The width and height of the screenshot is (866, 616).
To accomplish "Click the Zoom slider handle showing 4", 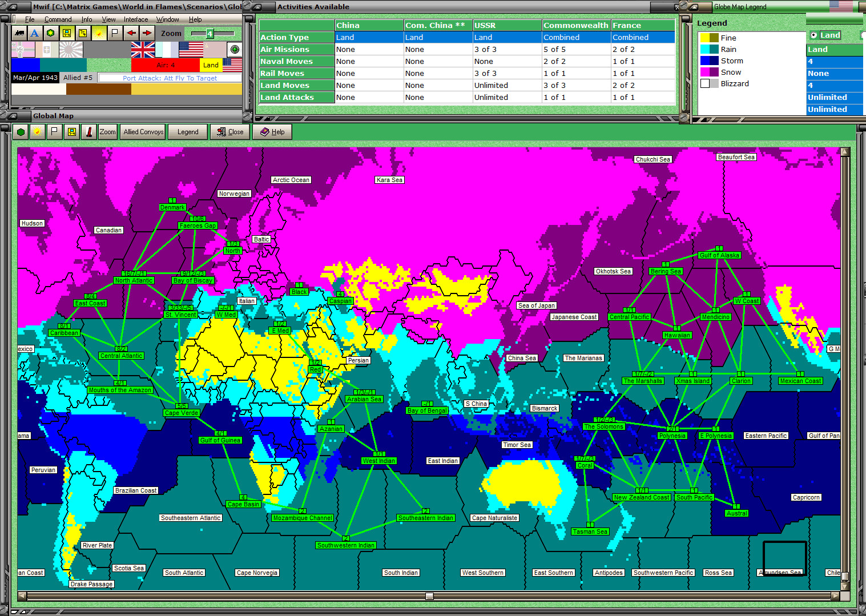I will (210, 34).
